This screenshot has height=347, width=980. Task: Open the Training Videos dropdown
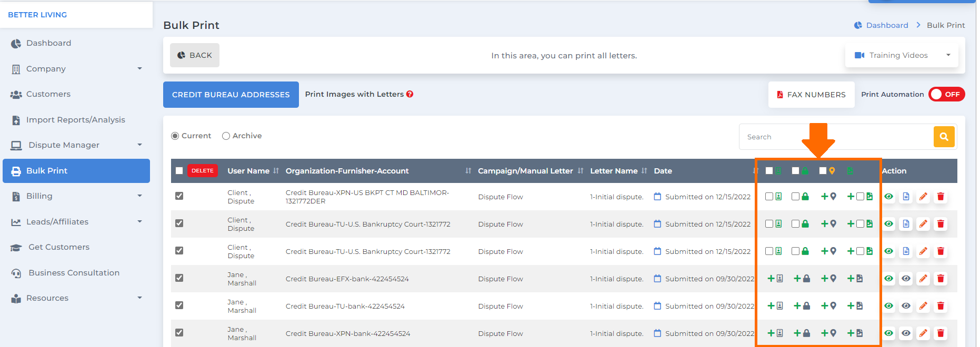tap(902, 55)
